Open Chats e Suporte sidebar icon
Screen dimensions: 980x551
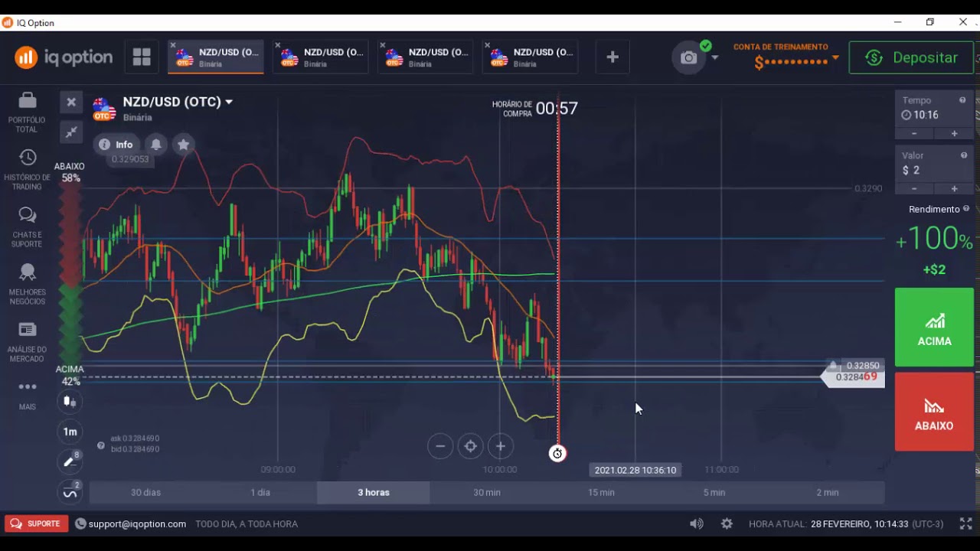pyautogui.click(x=27, y=215)
